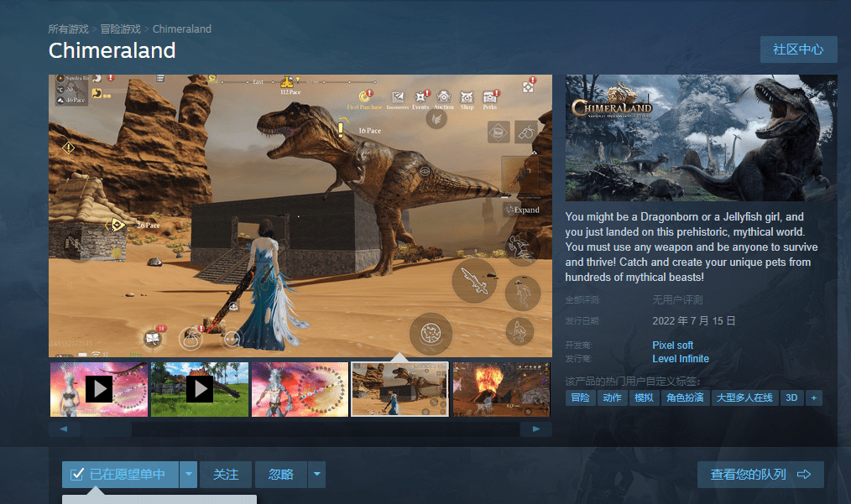Open the Level Infinite publisher link
Viewport: 851px width, 504px height.
click(x=681, y=359)
